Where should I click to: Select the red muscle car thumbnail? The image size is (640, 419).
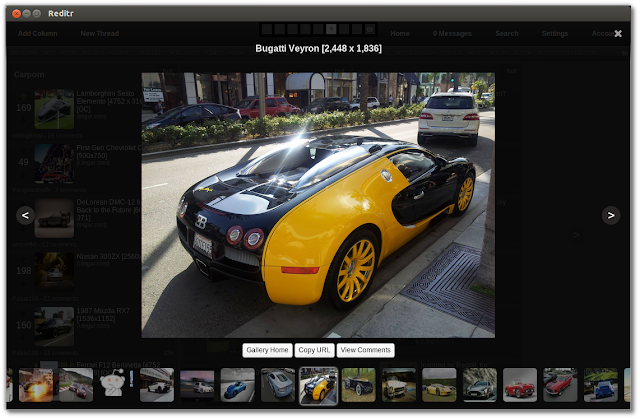click(560, 385)
